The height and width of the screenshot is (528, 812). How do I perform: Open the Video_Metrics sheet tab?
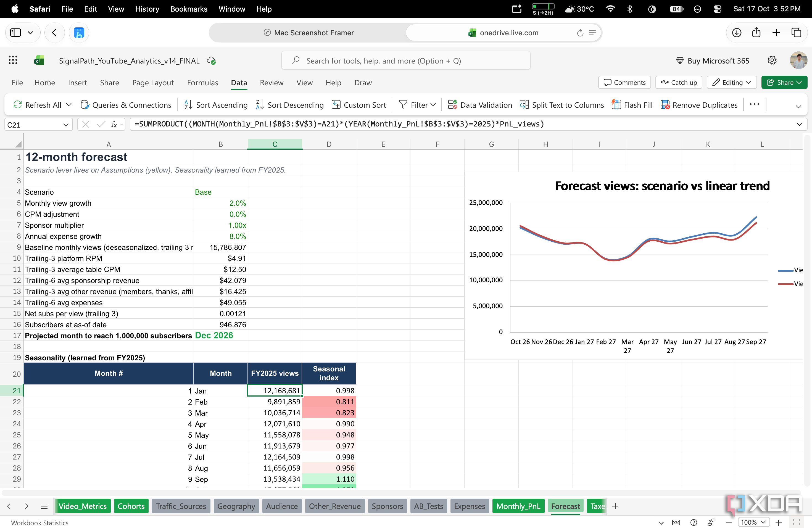(83, 506)
